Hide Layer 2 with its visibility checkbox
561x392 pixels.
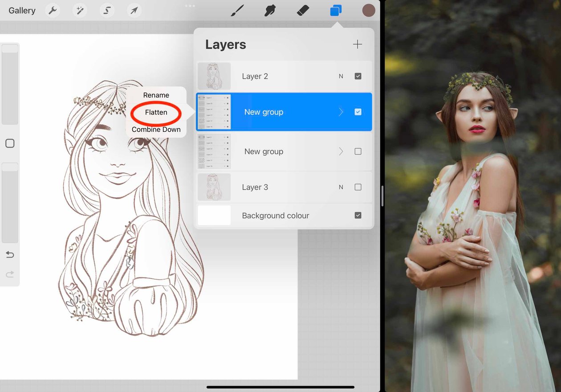(x=358, y=76)
